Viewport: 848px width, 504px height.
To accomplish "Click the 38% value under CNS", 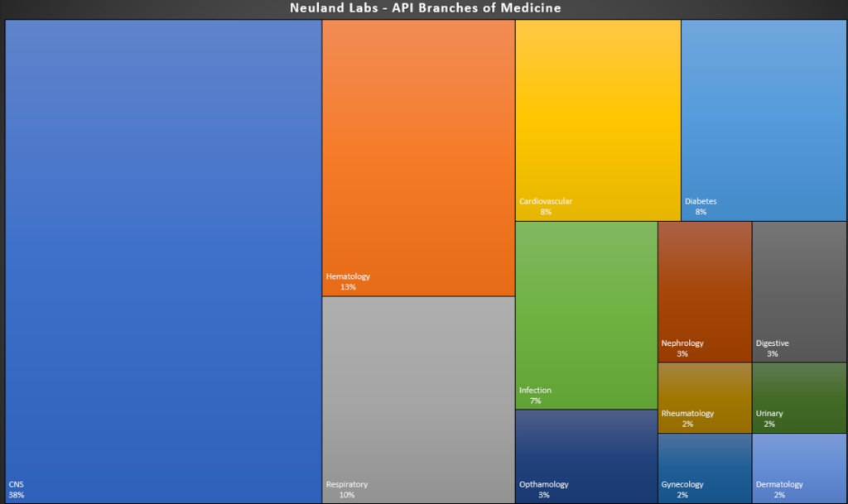I will pyautogui.click(x=17, y=495).
